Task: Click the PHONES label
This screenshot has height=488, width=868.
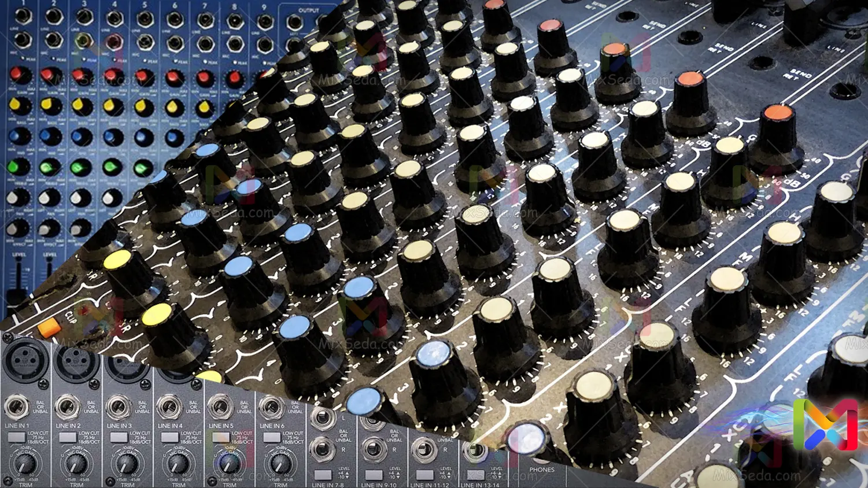Action: 541,469
